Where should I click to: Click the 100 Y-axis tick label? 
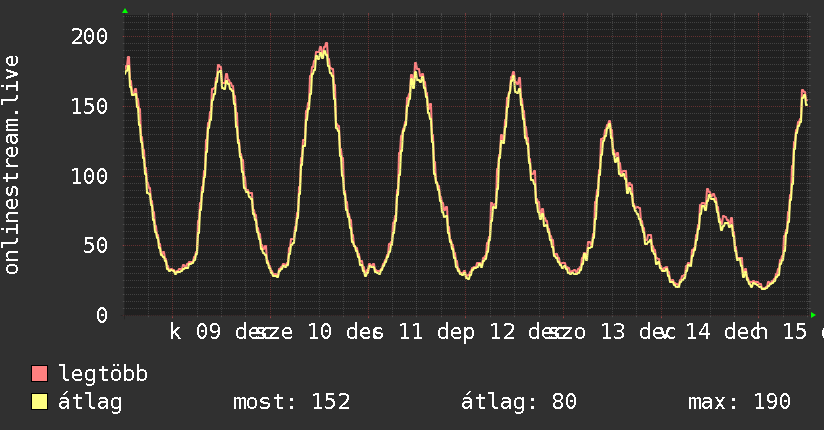tap(89, 176)
